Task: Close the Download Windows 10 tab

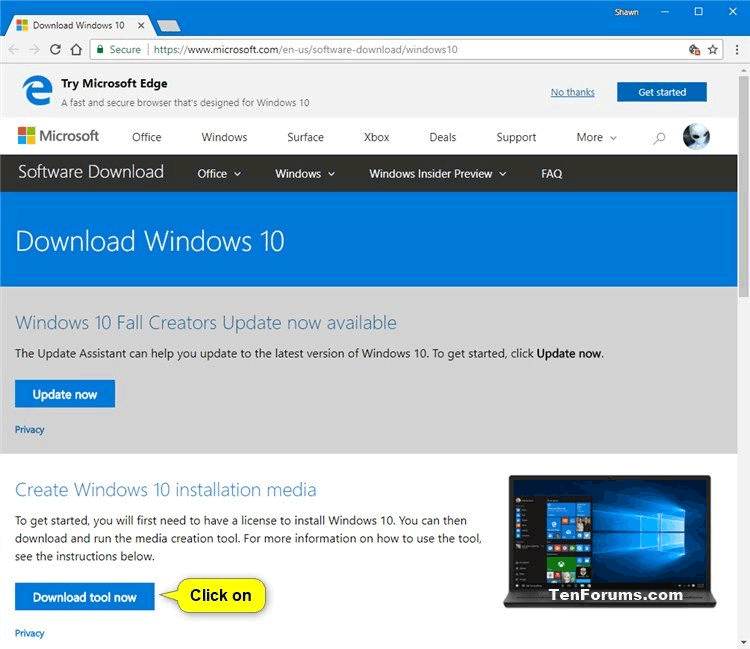Action: click(x=141, y=25)
